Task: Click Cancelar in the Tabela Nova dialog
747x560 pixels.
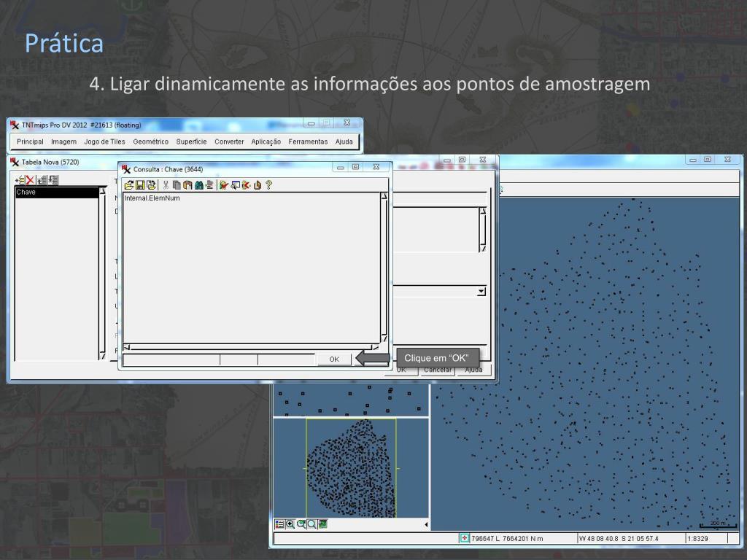Action: [438, 370]
